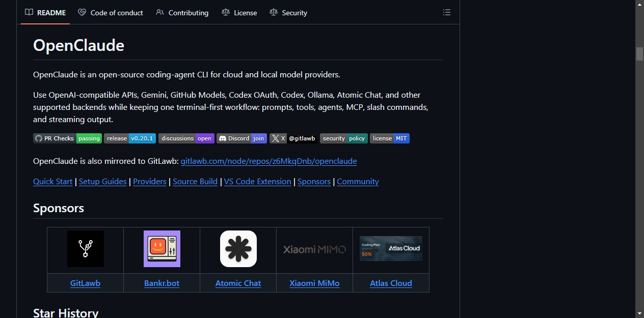Open the Community link
Viewport: 644px width, 318px height.
[358, 182]
